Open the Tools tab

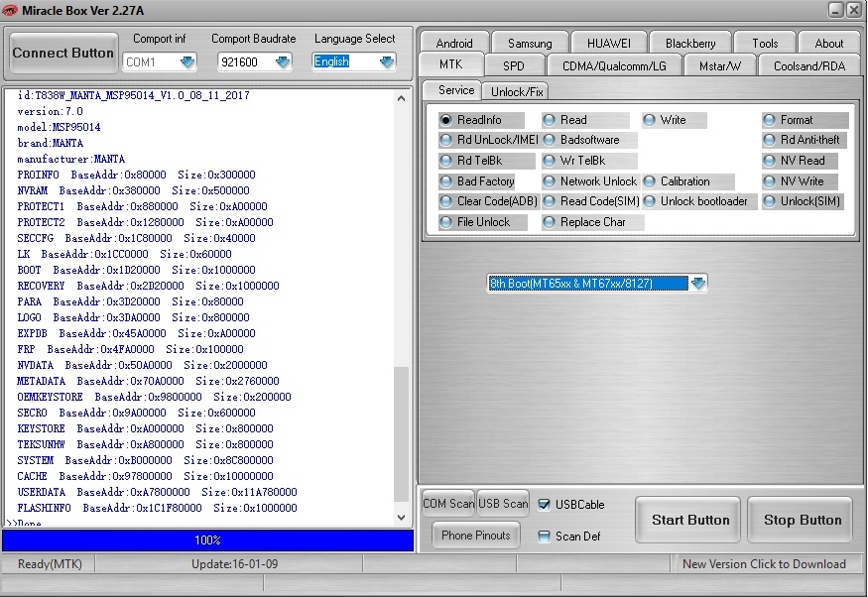(765, 44)
